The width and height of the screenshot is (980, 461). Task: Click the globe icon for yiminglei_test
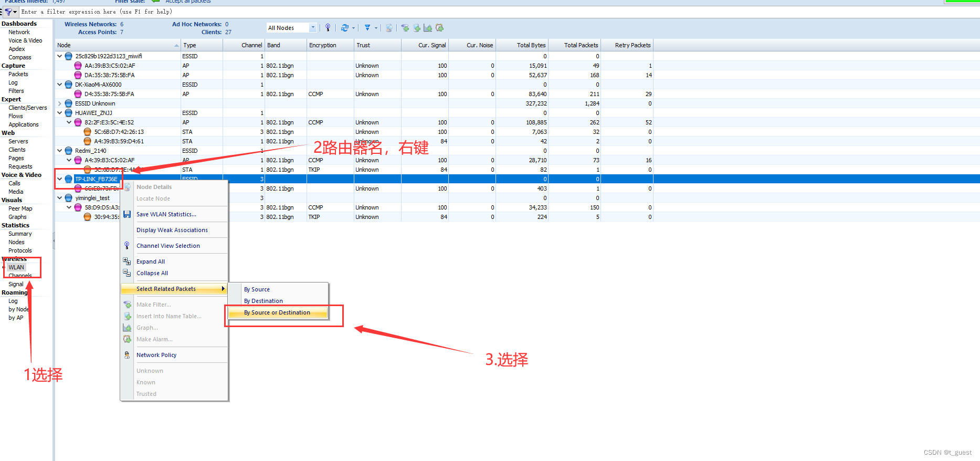click(x=69, y=198)
